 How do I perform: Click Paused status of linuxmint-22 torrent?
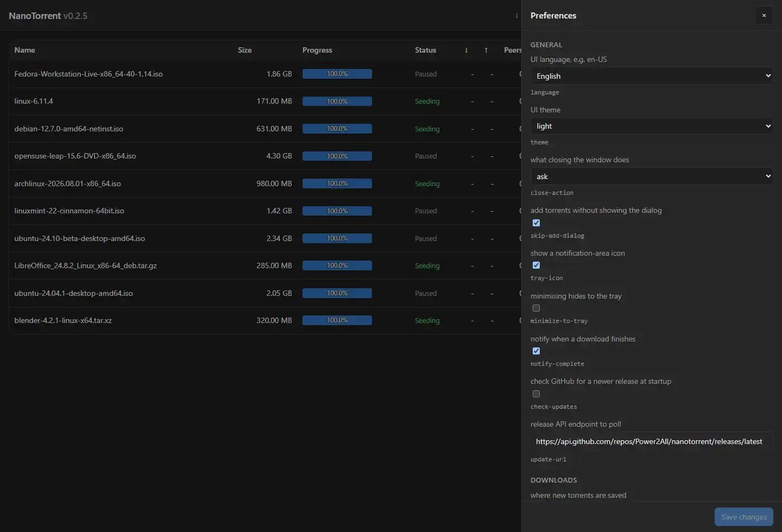point(426,211)
